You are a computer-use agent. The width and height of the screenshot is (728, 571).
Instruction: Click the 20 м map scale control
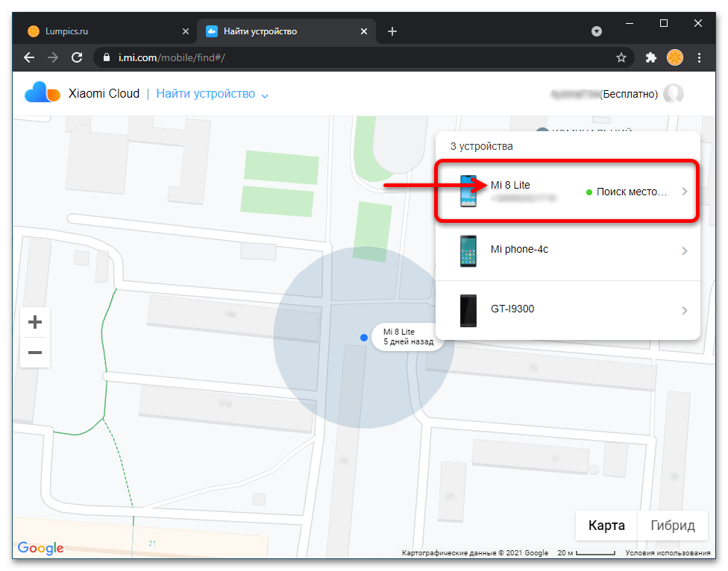coord(586,553)
